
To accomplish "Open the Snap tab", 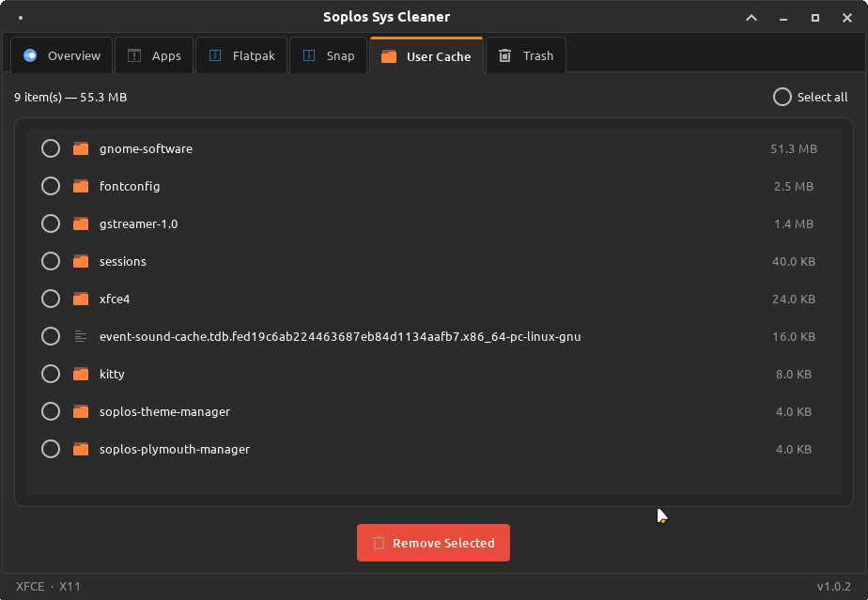I will (328, 55).
